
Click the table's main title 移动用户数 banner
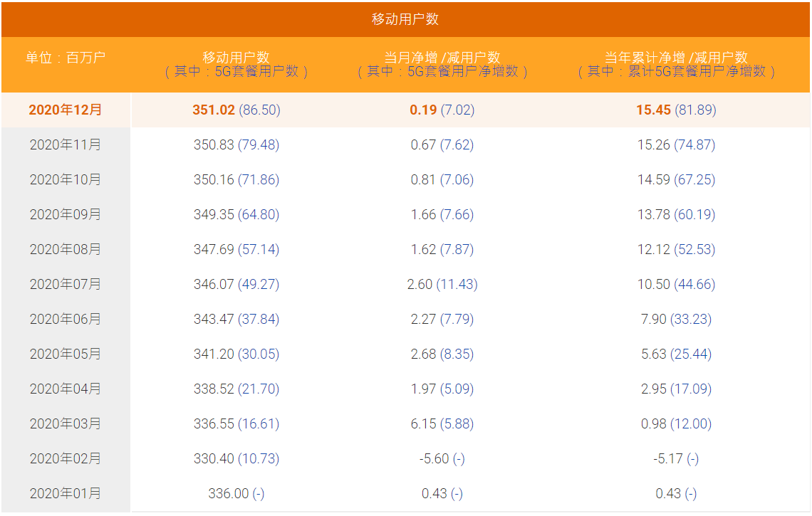point(405,19)
